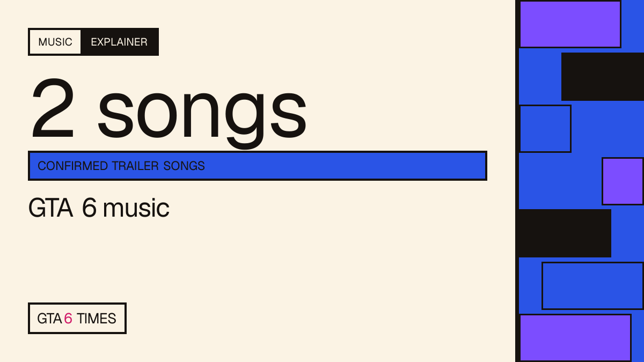
Task: Select the outlined blue square in the sidebar strip
Action: pos(545,129)
